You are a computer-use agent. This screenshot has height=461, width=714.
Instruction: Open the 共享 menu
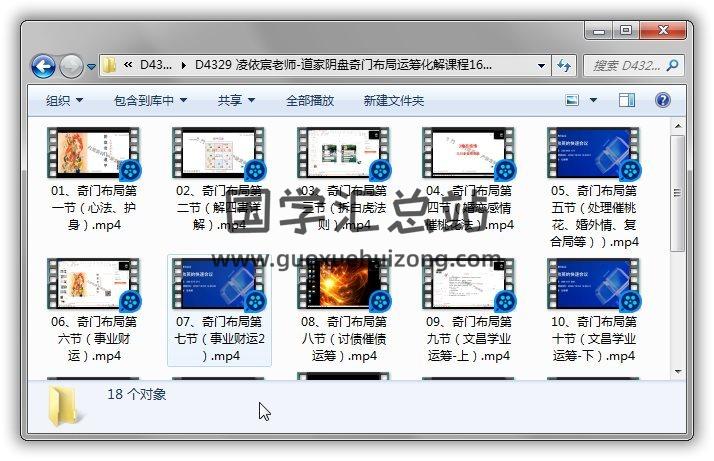pos(236,100)
